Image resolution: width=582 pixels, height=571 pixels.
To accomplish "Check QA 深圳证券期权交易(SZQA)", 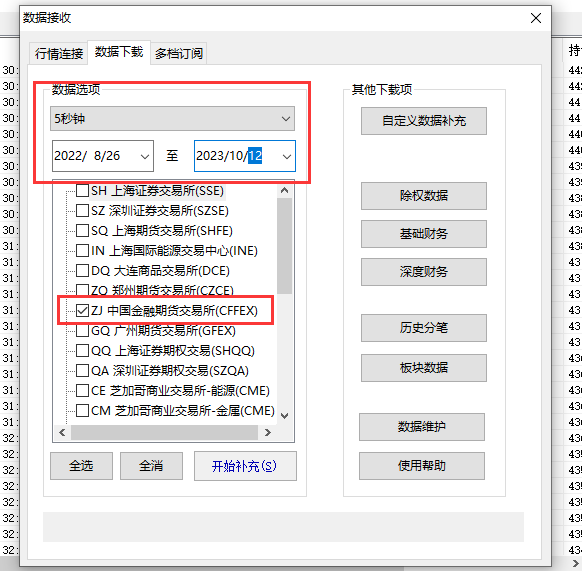I will [82, 371].
